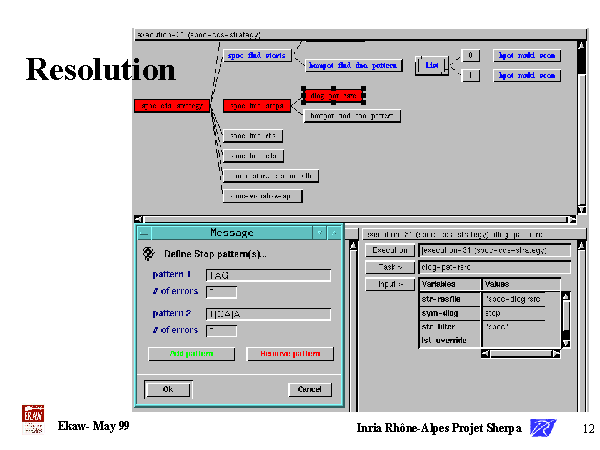
Task: Click the Variables column header
Action: pyautogui.click(x=449, y=285)
